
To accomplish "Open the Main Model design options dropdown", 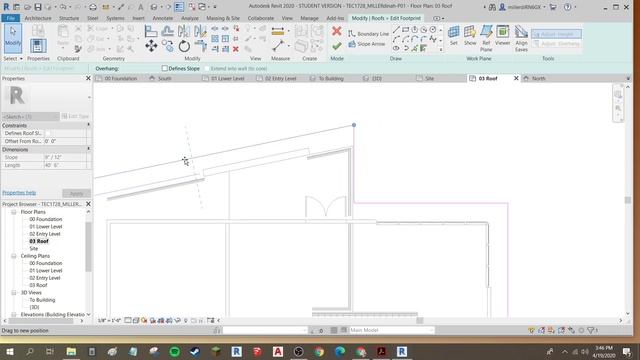I will [391, 330].
